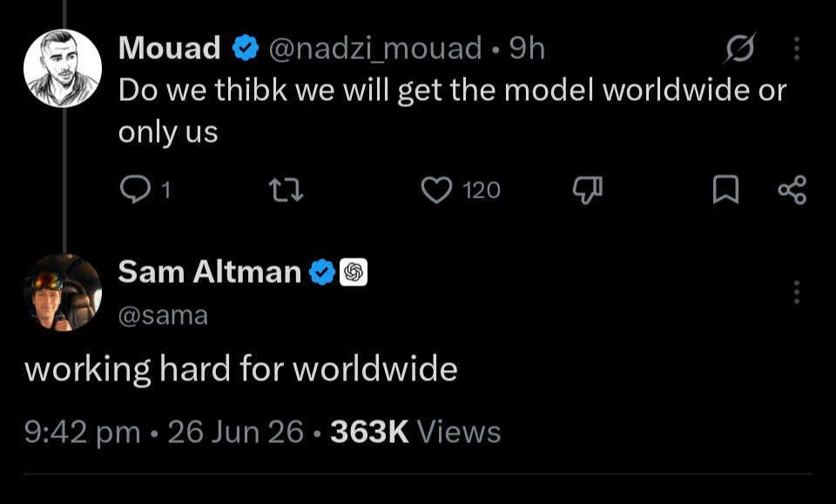
Task: Click the OpenAI affiliation badge
Action: (x=354, y=272)
